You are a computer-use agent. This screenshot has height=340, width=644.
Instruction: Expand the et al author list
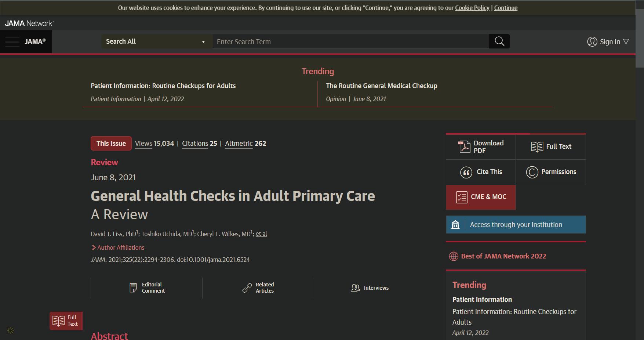[x=261, y=234]
